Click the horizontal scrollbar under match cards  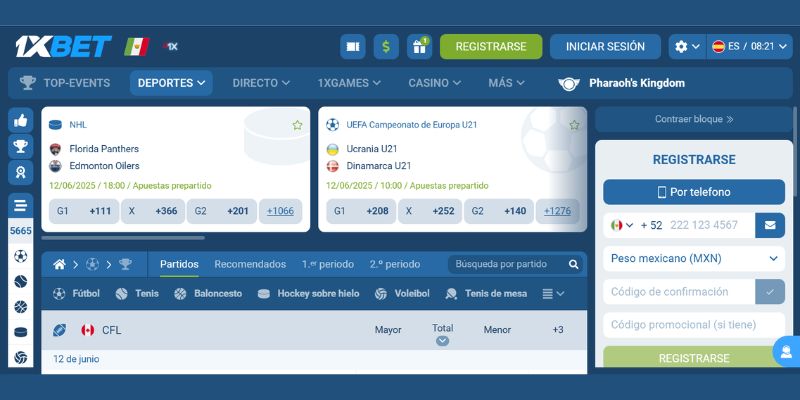tap(123, 238)
